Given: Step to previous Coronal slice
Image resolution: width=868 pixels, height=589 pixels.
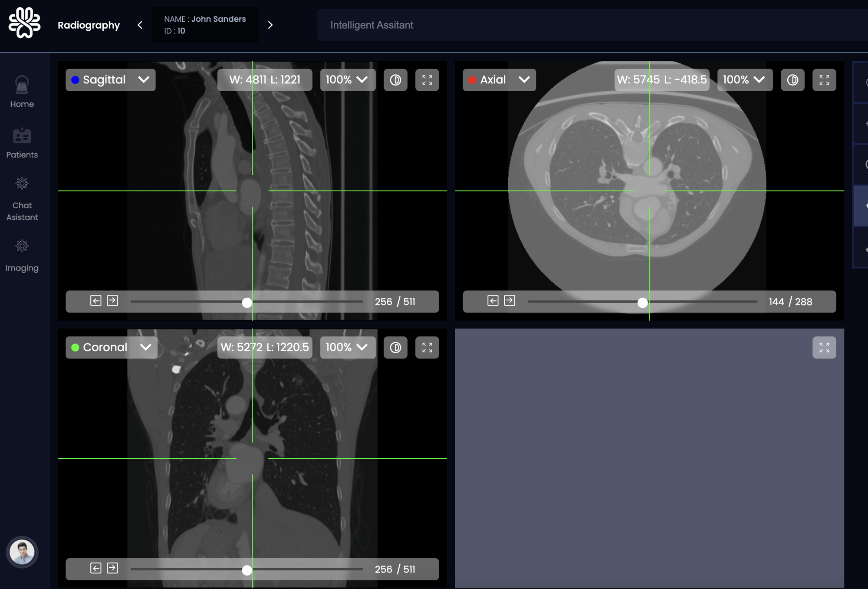Looking at the screenshot, I should click(x=96, y=568).
